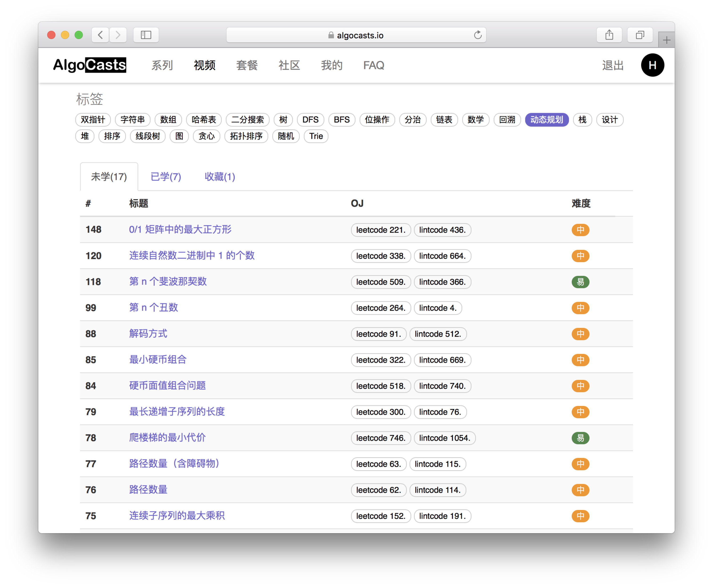Open the 收藏(1) tab
The height and width of the screenshot is (588, 713).
220,176
